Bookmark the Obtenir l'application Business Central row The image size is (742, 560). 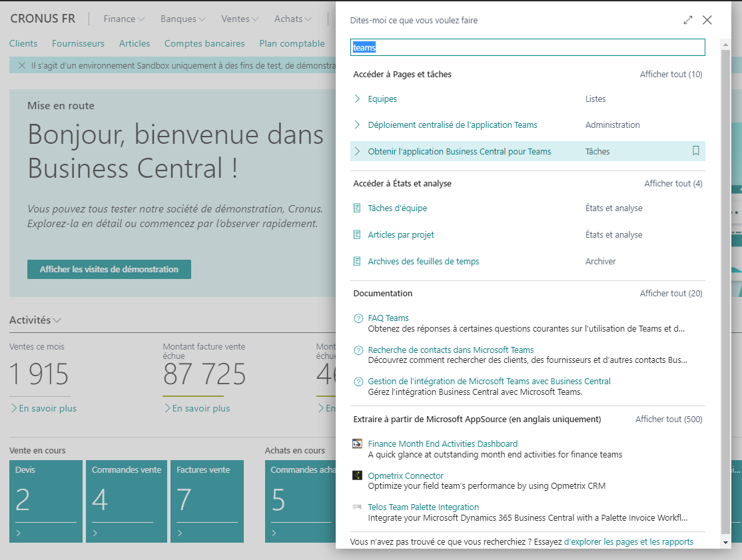pyautogui.click(x=695, y=150)
